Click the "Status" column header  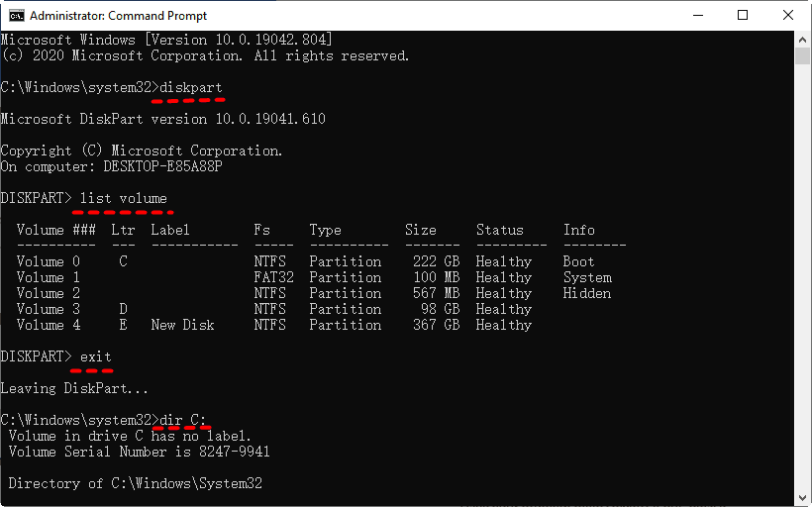point(500,230)
